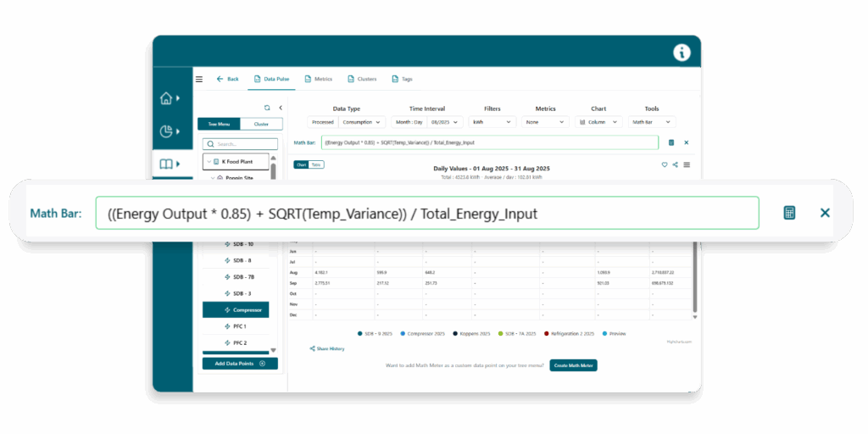This screenshot has height=434, width=868.
Task: Switch the chart view to Table
Action: pyautogui.click(x=316, y=164)
